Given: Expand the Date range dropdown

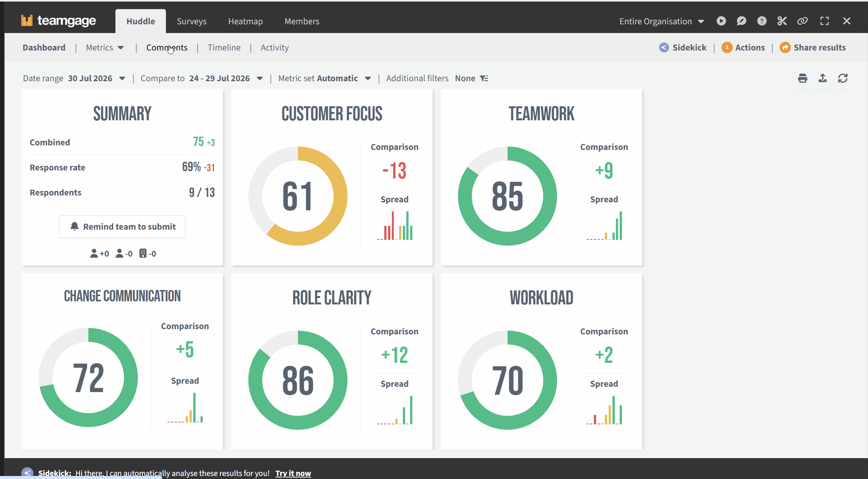Looking at the screenshot, I should [x=122, y=79].
